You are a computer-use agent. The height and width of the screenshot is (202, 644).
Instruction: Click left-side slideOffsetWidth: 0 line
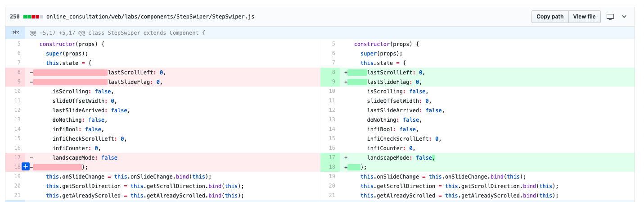click(173, 101)
